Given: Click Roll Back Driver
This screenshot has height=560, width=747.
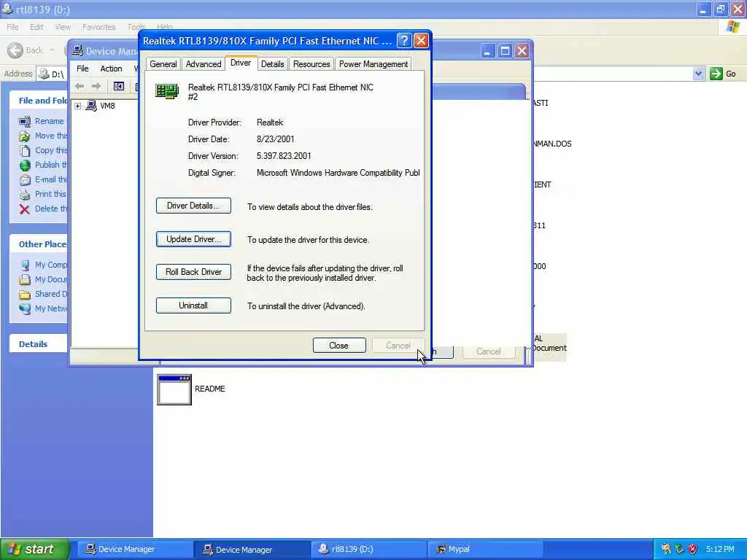Looking at the screenshot, I should (x=193, y=272).
